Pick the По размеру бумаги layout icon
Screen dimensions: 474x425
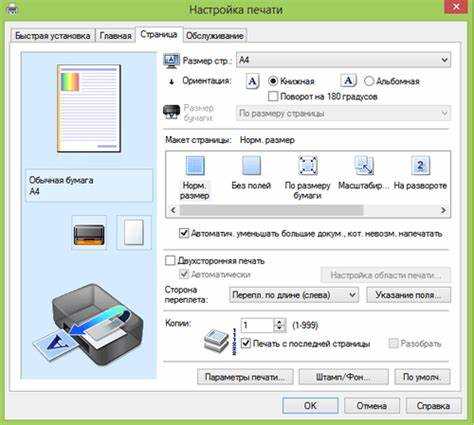[307, 165]
